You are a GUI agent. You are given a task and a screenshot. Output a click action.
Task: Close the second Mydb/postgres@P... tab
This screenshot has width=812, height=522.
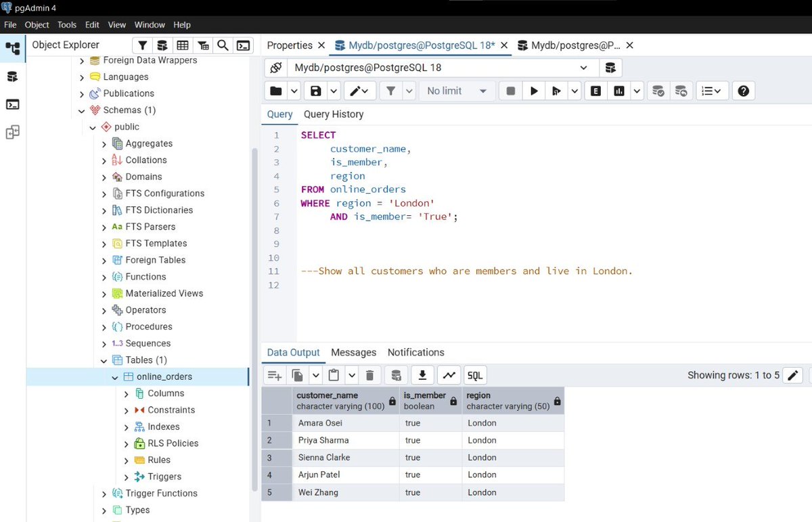point(629,45)
